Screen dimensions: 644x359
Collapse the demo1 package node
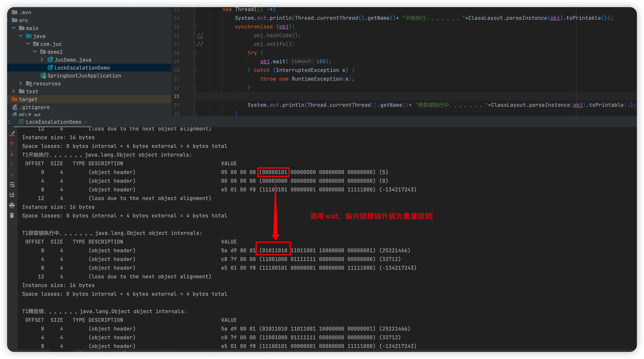click(x=35, y=52)
